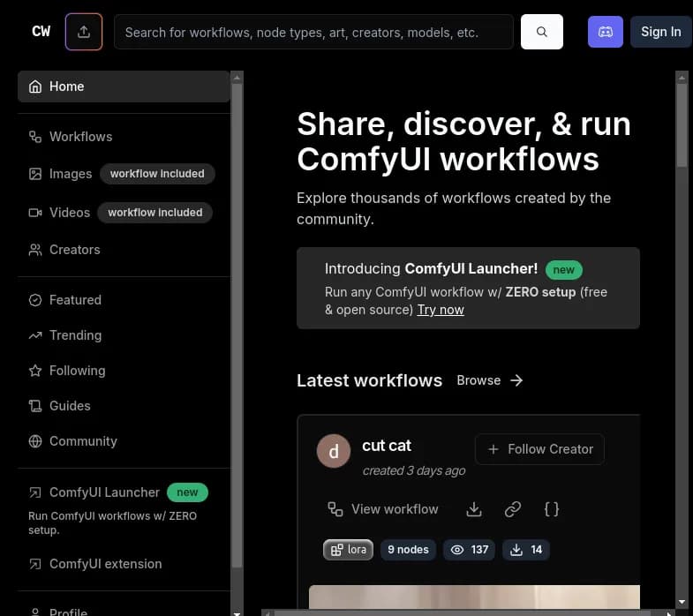Click the Creators people icon in sidebar
The image size is (693, 616).
pyautogui.click(x=35, y=250)
